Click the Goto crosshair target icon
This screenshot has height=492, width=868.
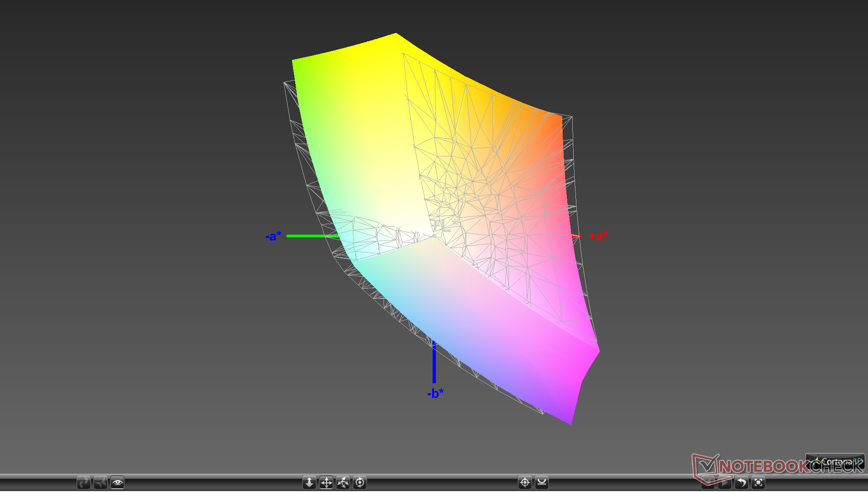click(525, 482)
